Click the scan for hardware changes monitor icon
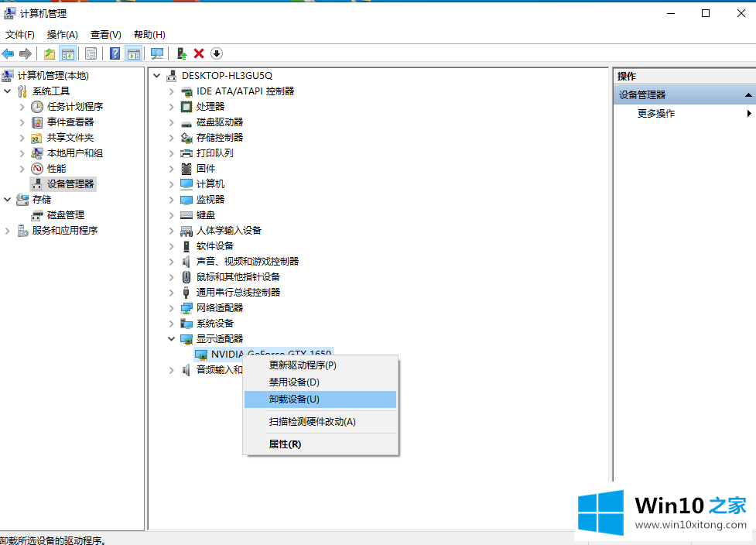This screenshot has width=756, height=545. pyautogui.click(x=157, y=53)
